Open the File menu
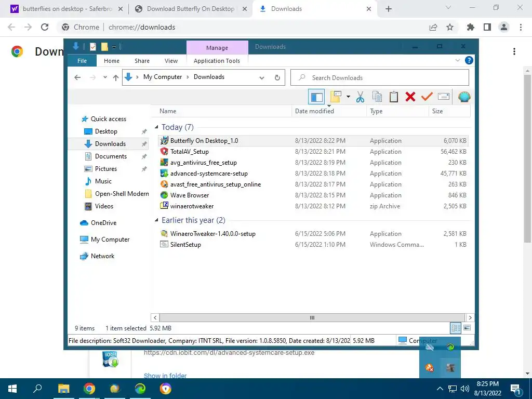Image resolution: width=532 pixels, height=399 pixels. [x=82, y=61]
